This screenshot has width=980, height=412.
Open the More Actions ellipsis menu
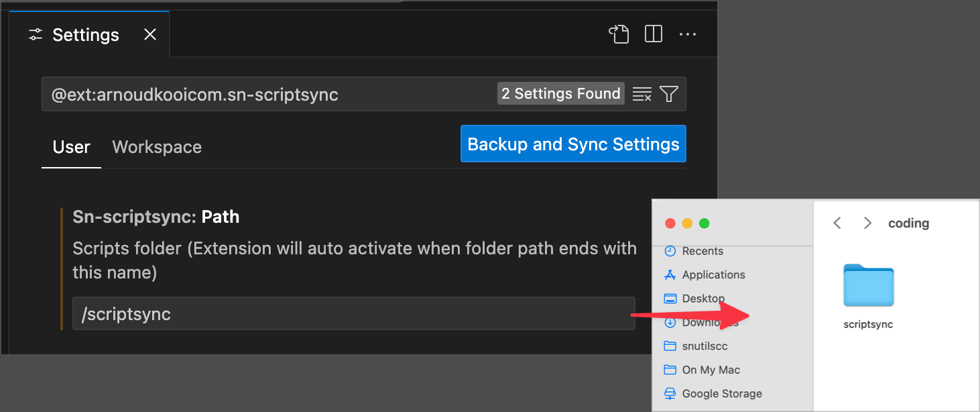coord(688,34)
